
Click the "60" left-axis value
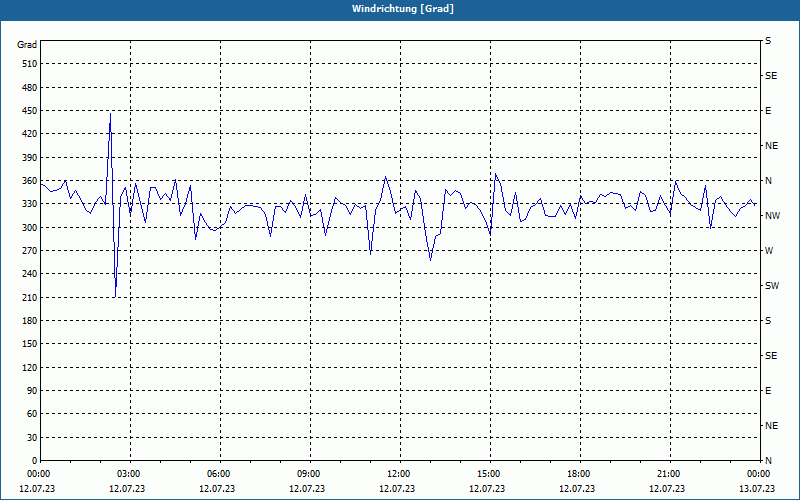pos(32,414)
